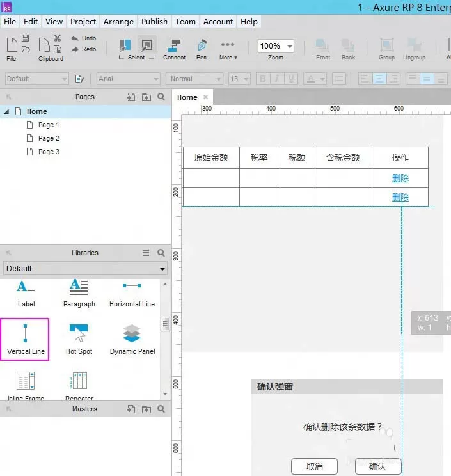Open the Publish menu
The width and height of the screenshot is (451, 476).
pyautogui.click(x=154, y=22)
